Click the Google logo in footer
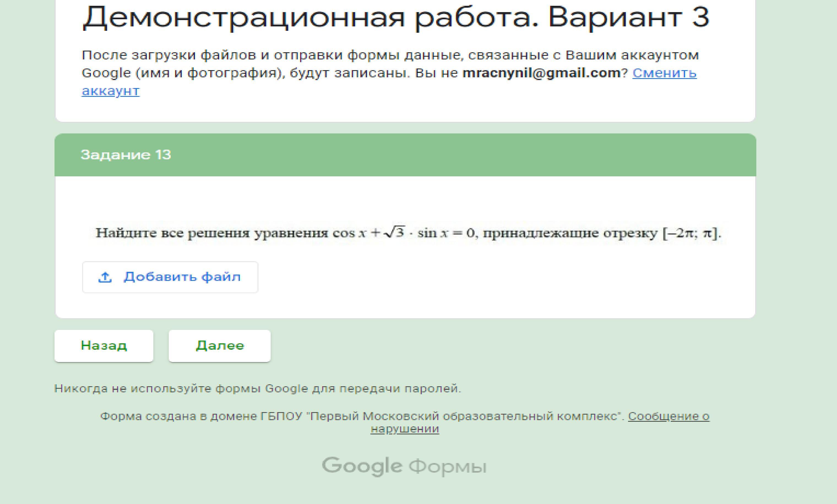Viewport: 837px width, 504px height. click(362, 466)
